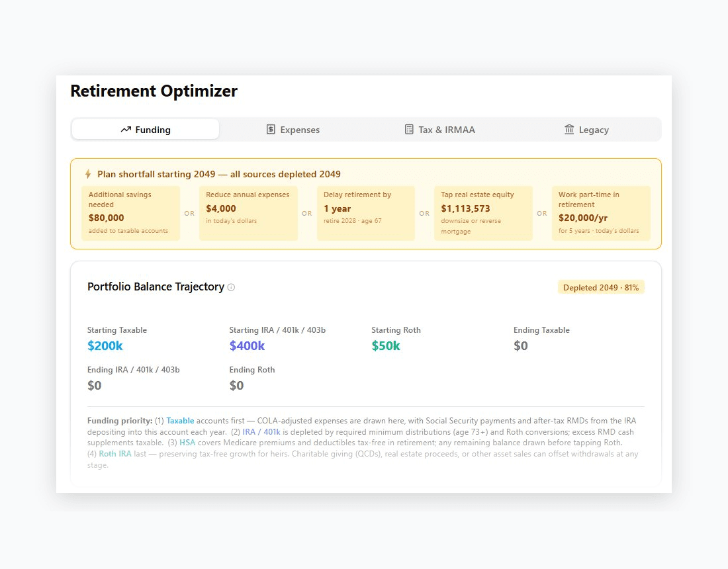Open the info icon beside Portfolio Balance Trajectory
This screenshot has height=569, width=728.
pos(231,286)
